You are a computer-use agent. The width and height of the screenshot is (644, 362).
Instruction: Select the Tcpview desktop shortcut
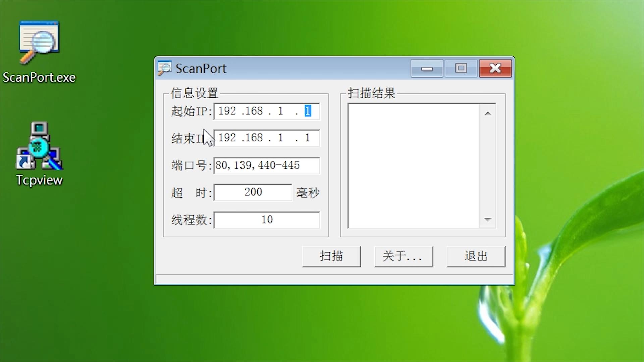(x=39, y=154)
